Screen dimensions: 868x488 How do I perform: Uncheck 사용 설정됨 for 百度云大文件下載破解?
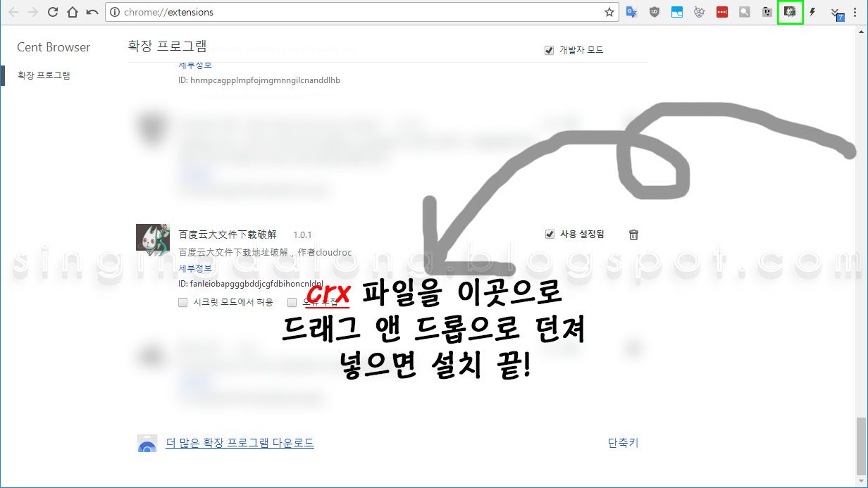click(550, 234)
